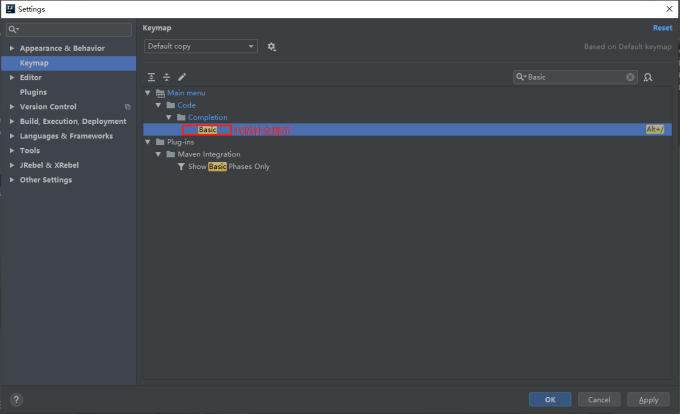681x415 pixels.
Task: Expand Appearance & Behavior section
Action: pyautogui.click(x=12, y=48)
